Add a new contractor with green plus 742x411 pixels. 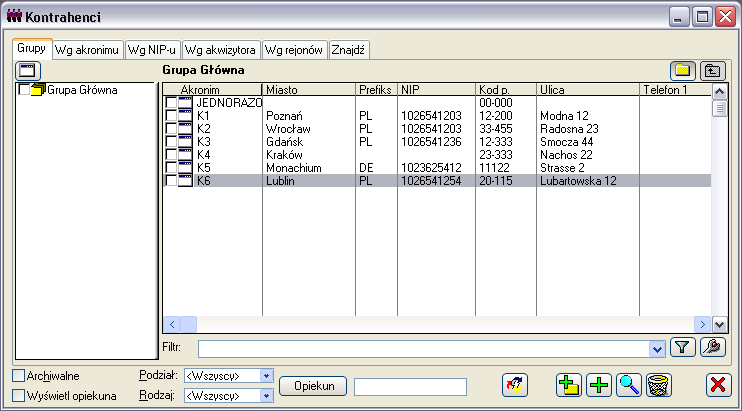pos(599,385)
